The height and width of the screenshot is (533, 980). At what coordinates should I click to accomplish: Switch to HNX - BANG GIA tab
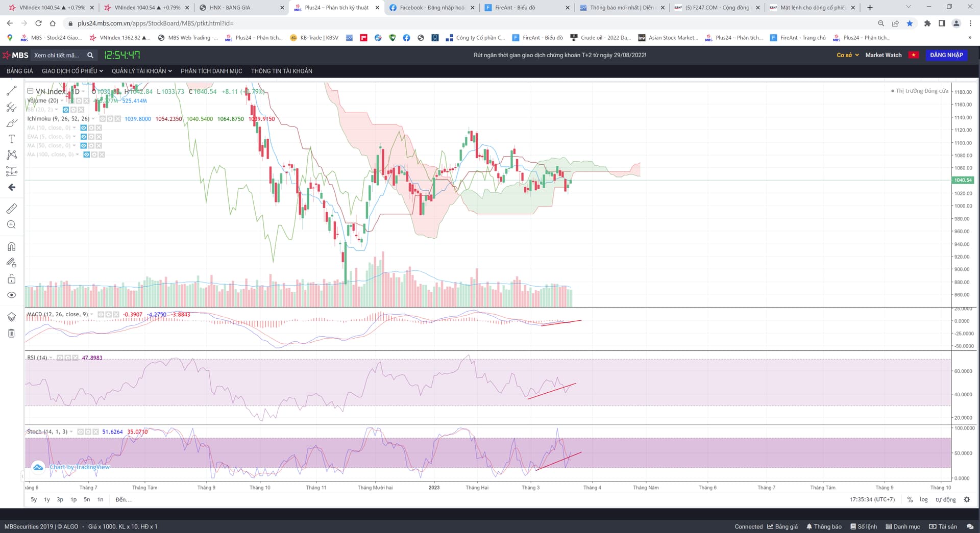click(241, 8)
